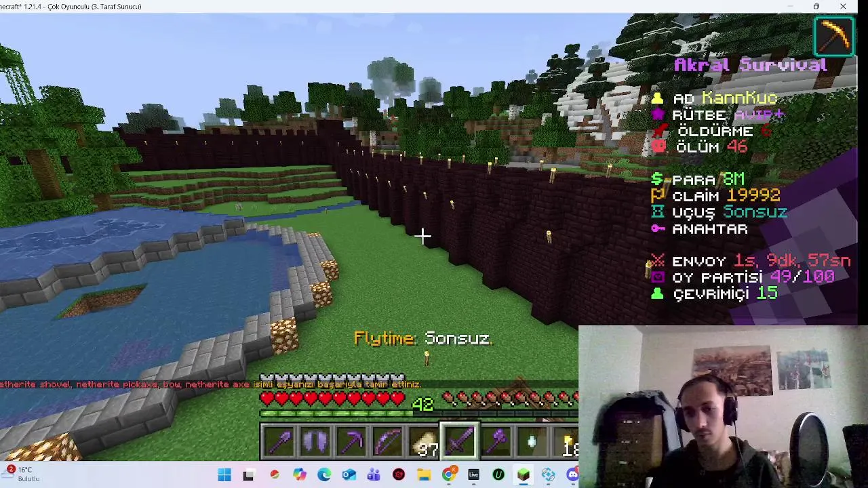Click the crossed swords icon beside ENVOY
Screen dimensions: 868x488
[x=657, y=261]
